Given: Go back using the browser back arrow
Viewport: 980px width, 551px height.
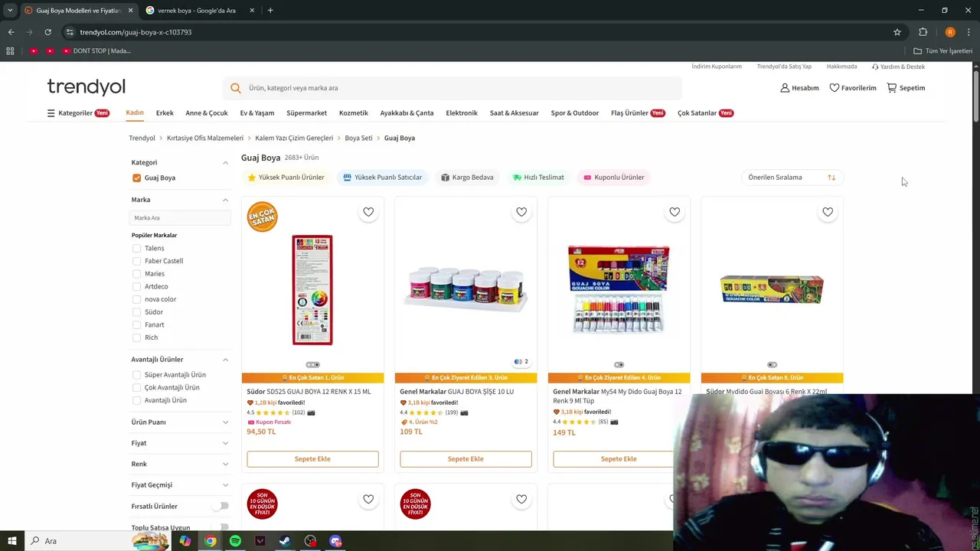Looking at the screenshot, I should (x=11, y=32).
